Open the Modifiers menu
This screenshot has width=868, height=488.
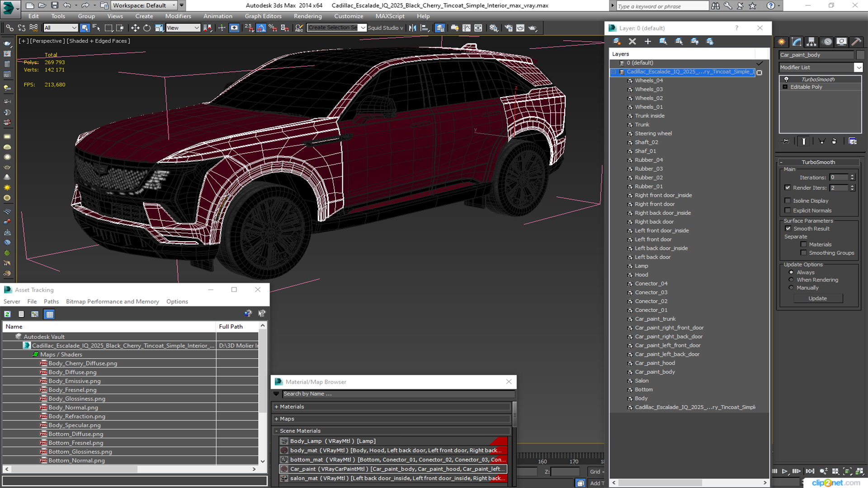178,16
